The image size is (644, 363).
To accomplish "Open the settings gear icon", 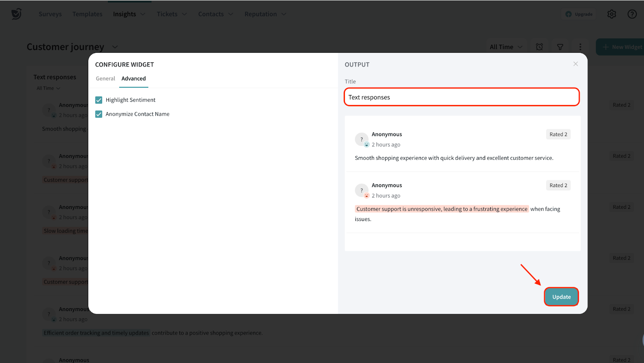I will (611, 14).
